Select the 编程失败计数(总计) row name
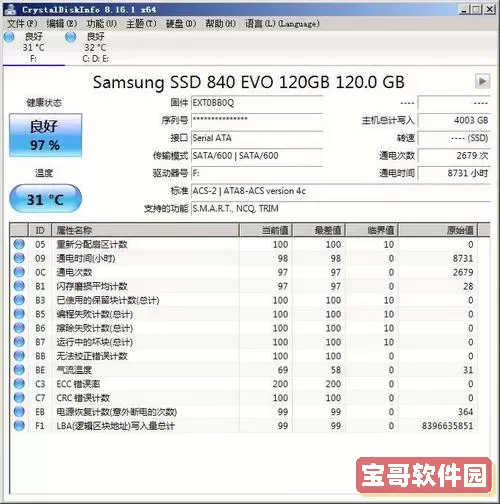Screen dimensions: 500x504 [x=95, y=314]
